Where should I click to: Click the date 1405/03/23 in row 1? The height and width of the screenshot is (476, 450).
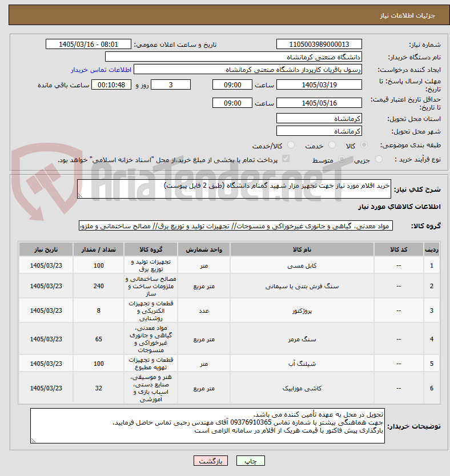[x=46, y=265]
